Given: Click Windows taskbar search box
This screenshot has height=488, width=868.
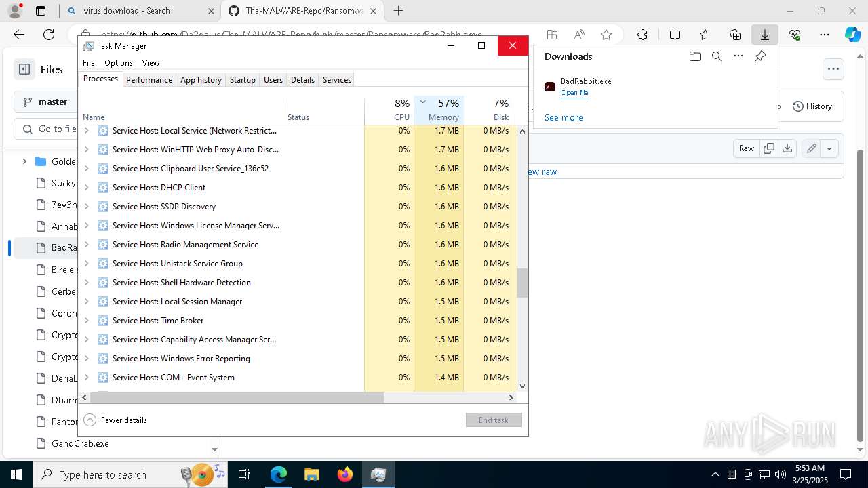Looking at the screenshot, I should pyautogui.click(x=129, y=474).
